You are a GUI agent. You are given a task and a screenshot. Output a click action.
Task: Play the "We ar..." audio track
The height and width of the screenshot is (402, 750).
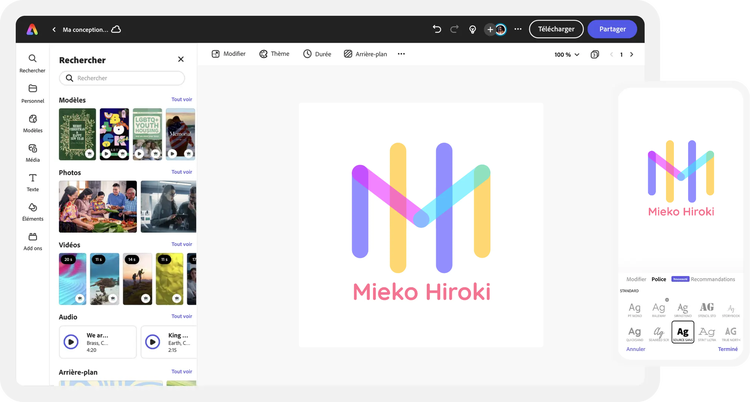71,341
